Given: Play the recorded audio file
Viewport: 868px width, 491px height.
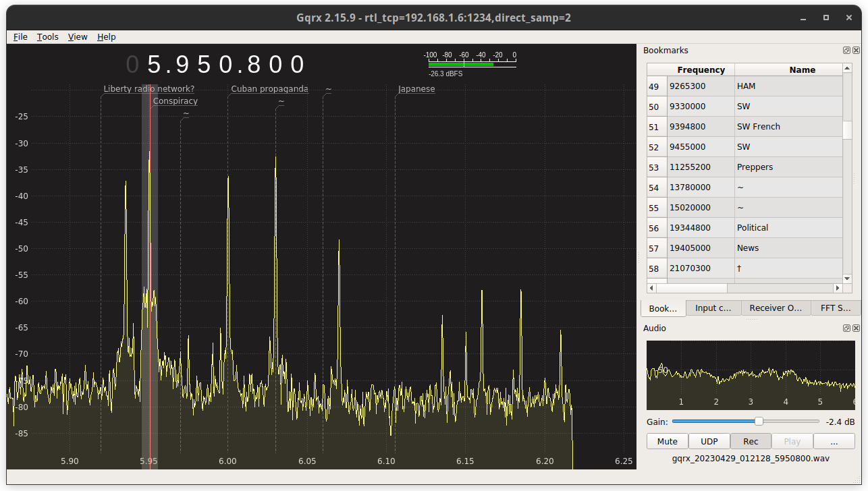Looking at the screenshot, I should [792, 441].
